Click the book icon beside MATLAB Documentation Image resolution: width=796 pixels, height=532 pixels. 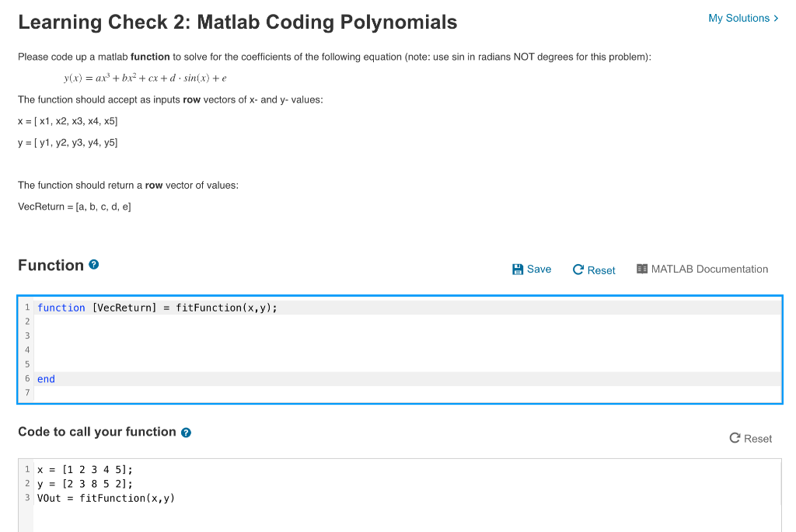point(641,269)
